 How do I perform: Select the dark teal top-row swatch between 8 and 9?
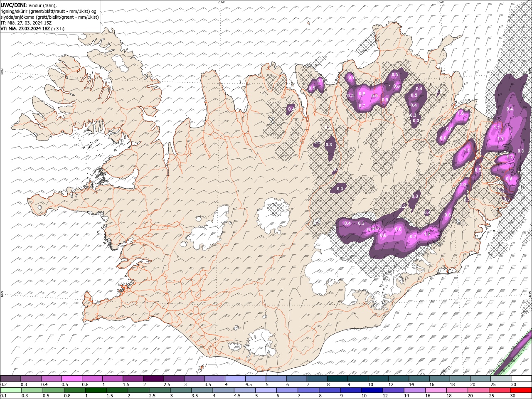point(337,379)
